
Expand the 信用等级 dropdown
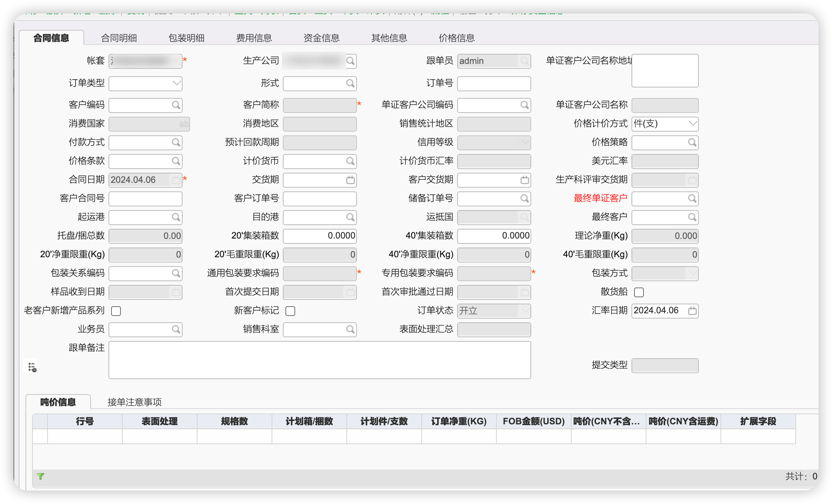525,142
